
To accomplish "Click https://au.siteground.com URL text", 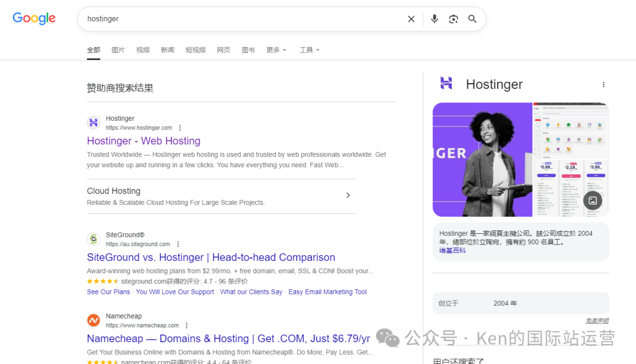I will [138, 244].
